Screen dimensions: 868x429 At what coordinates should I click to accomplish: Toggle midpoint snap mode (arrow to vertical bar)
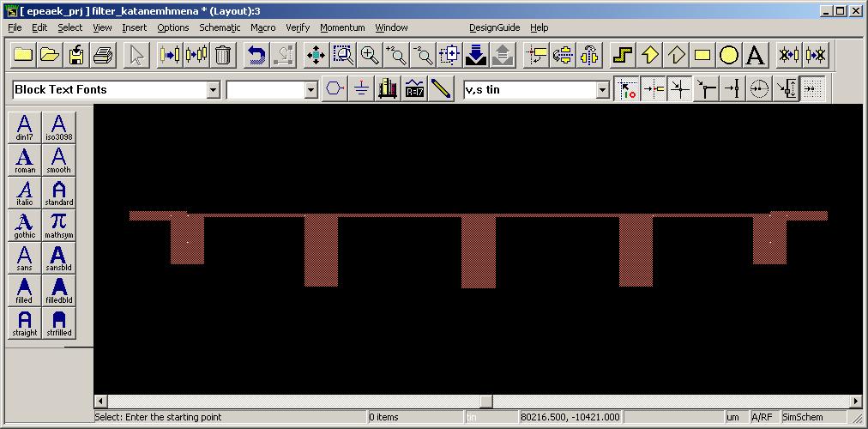click(x=732, y=88)
